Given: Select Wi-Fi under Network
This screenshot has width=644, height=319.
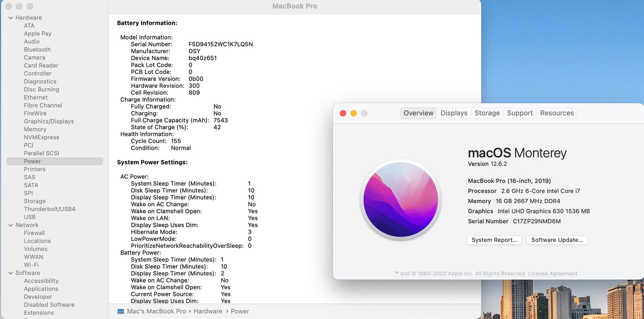Looking at the screenshot, I should [31, 265].
